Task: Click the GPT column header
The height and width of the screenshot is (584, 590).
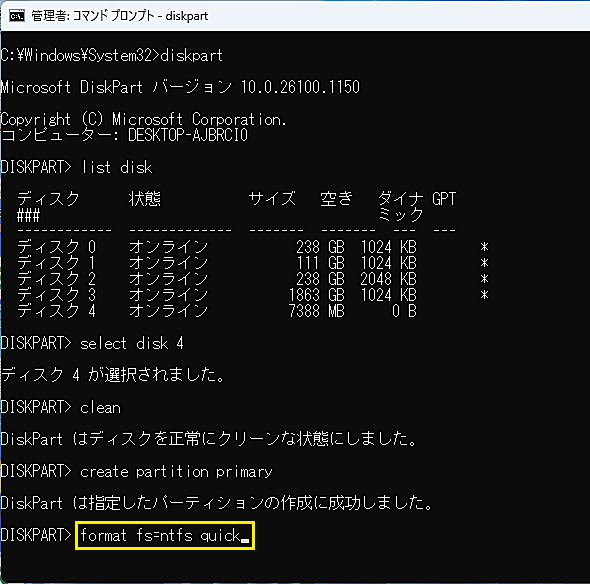Action: point(444,199)
